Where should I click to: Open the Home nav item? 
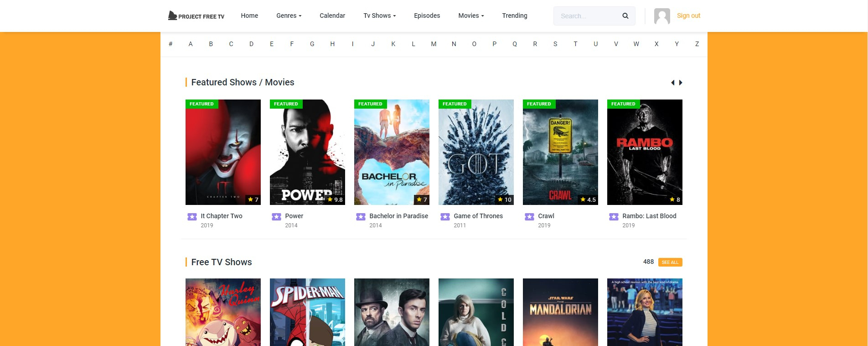249,16
